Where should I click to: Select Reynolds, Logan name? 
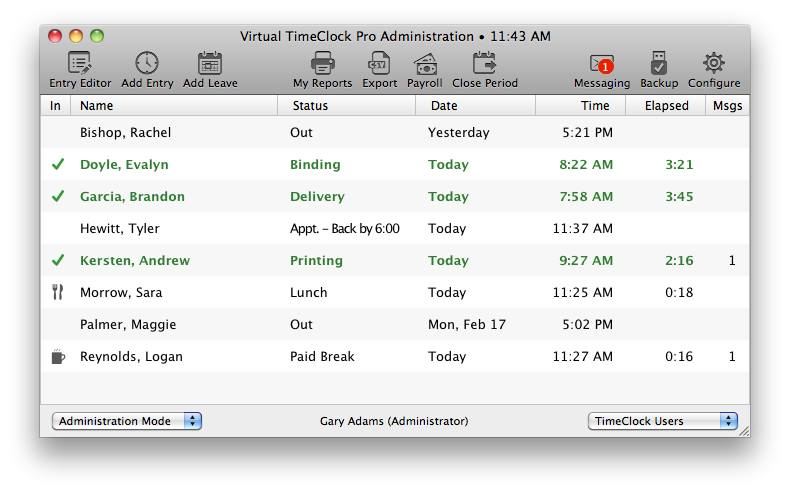[x=131, y=357]
